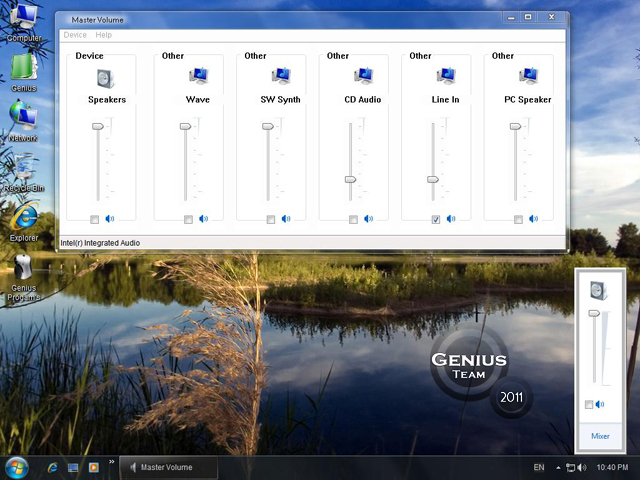Click the SW Synth channel icon
Screen dimensions: 640x480
pyautogui.click(x=281, y=76)
